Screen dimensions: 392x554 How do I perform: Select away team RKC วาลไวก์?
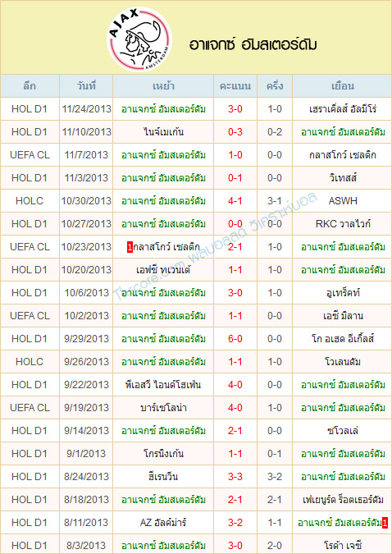coord(343,223)
